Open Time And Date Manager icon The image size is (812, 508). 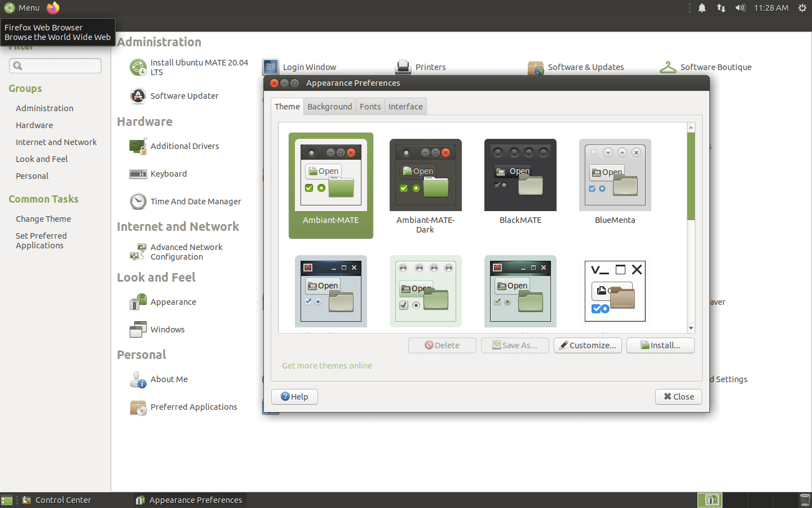138,202
